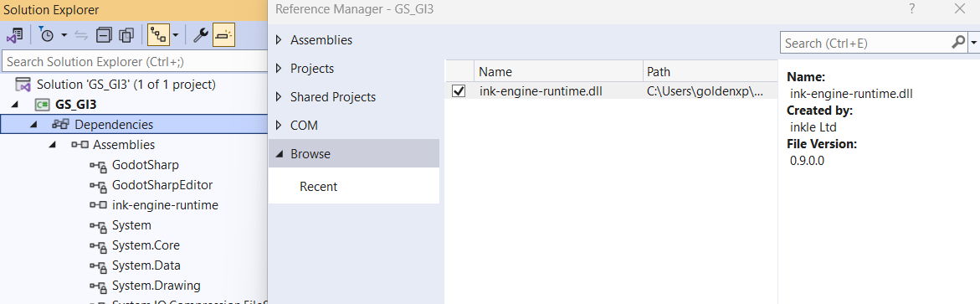Viewport: 980px width, 304px height.
Task: Collapse the Browse category arrow
Action: tap(279, 154)
